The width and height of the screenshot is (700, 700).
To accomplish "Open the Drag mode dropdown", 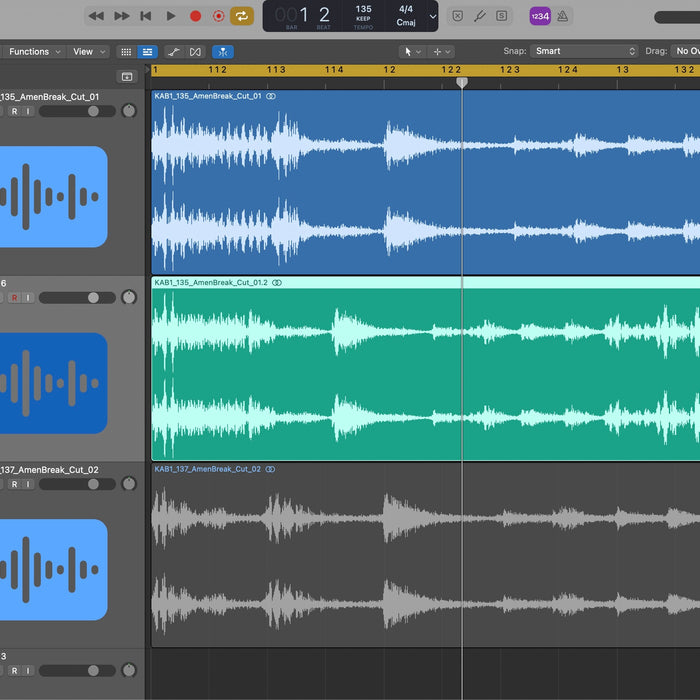I will 686,51.
